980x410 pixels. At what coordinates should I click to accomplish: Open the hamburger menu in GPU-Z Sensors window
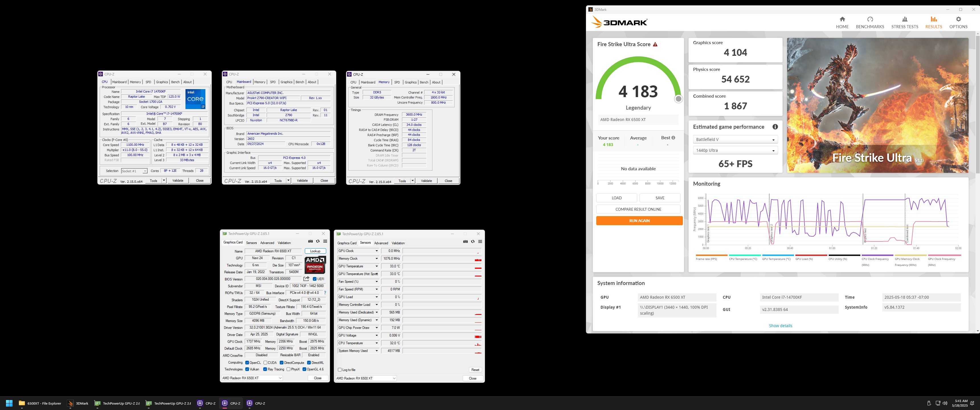pyautogui.click(x=480, y=241)
